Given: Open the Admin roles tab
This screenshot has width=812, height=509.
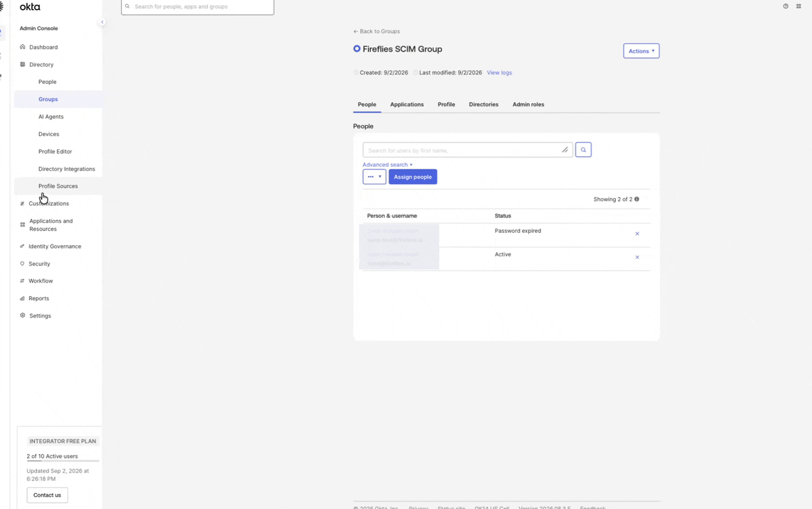Looking at the screenshot, I should click(528, 104).
